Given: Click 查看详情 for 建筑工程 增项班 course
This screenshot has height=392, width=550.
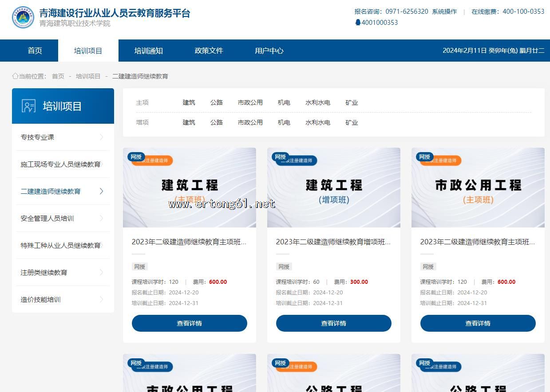Looking at the screenshot, I should 333,323.
